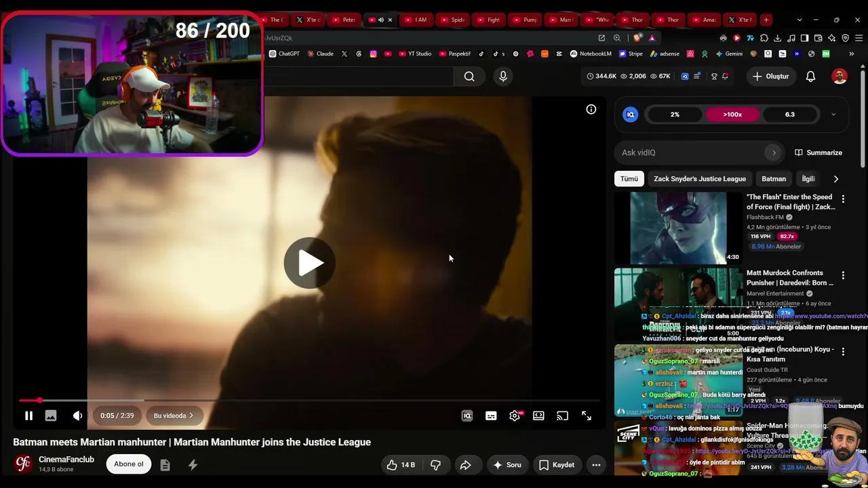Select the 'İlgili' filter chip
868x488 pixels.
808,179
